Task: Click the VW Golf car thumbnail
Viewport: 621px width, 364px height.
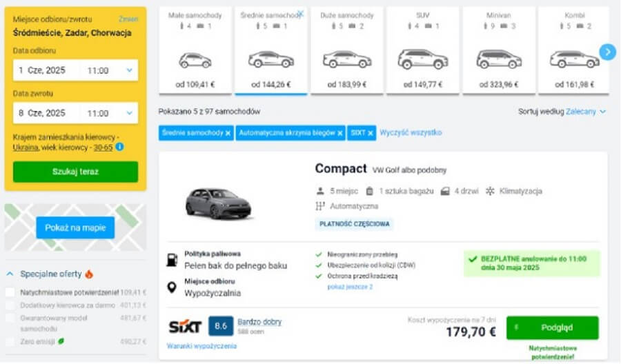Action: pyautogui.click(x=218, y=203)
